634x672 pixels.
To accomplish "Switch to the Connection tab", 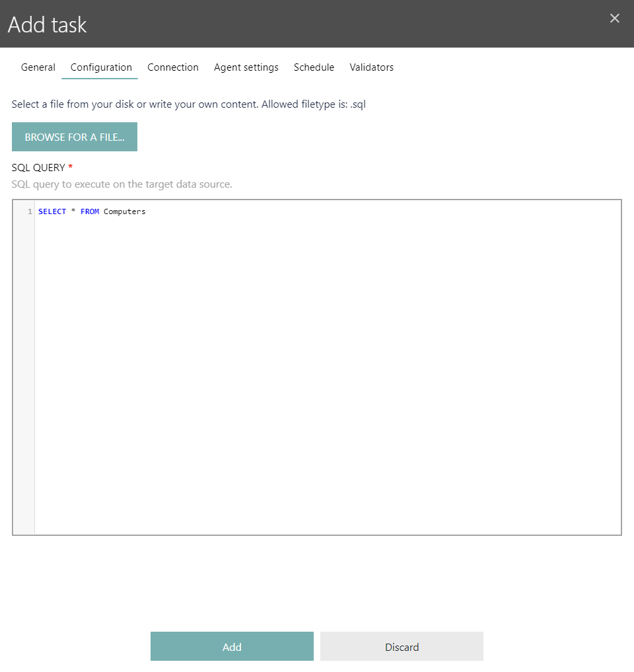I will point(173,67).
